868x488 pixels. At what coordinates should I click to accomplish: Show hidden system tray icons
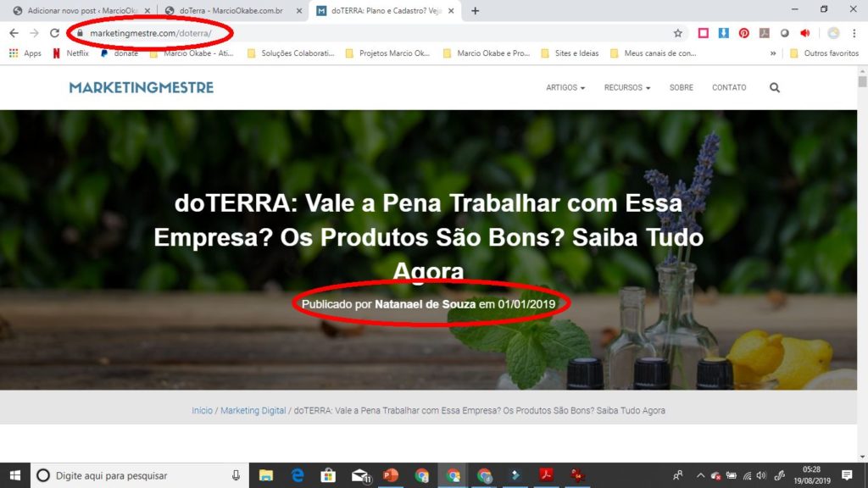pyautogui.click(x=700, y=475)
